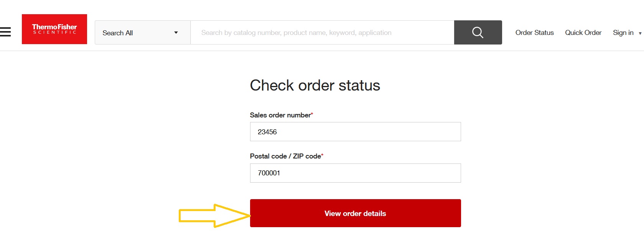Go to Quick Order
The image size is (644, 231).
click(x=583, y=33)
